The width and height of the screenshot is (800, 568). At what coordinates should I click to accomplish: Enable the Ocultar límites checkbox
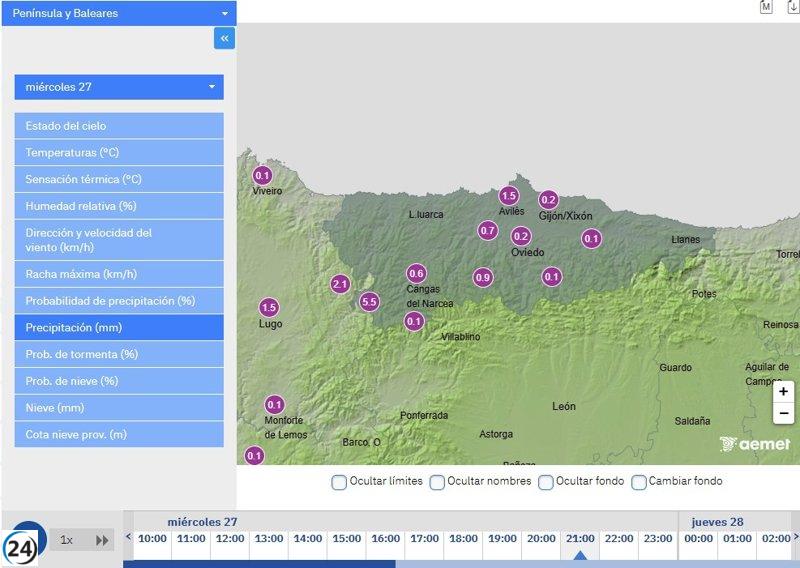[x=339, y=482]
